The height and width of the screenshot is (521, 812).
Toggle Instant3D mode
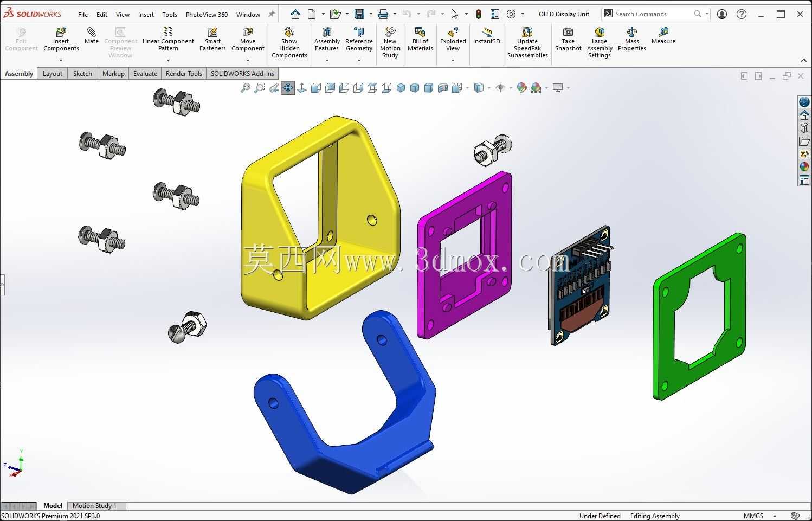486,36
